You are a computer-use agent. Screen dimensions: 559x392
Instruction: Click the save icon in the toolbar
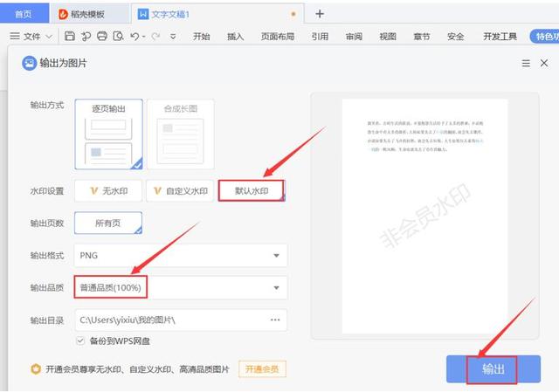69,37
